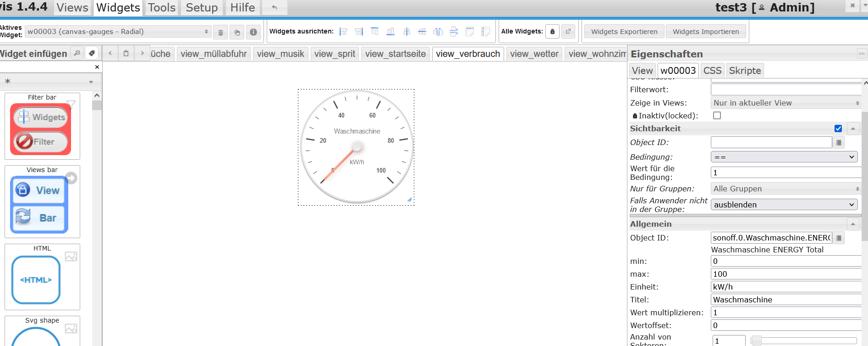Screen dimensions: 868x346
Task: Open the Zeige in Views dropdown
Action: tap(786, 103)
